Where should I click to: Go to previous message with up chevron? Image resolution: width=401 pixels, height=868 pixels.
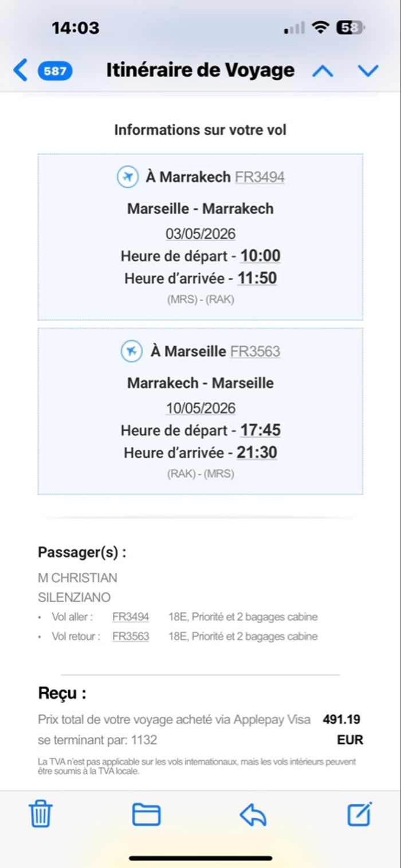click(323, 71)
